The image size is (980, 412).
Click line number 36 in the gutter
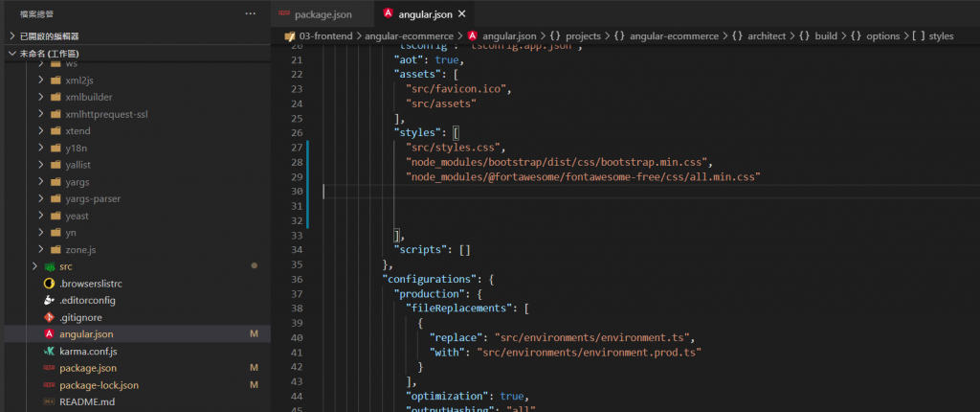click(x=297, y=279)
